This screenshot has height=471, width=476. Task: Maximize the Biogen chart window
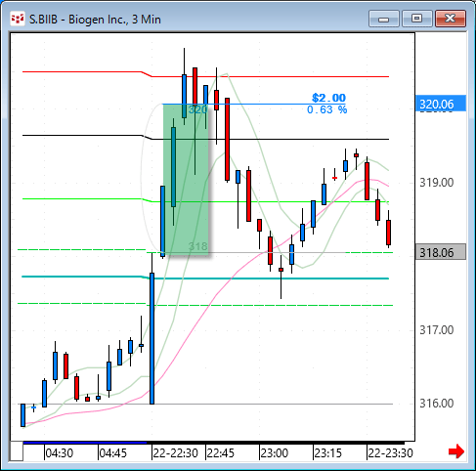[x=417, y=19]
